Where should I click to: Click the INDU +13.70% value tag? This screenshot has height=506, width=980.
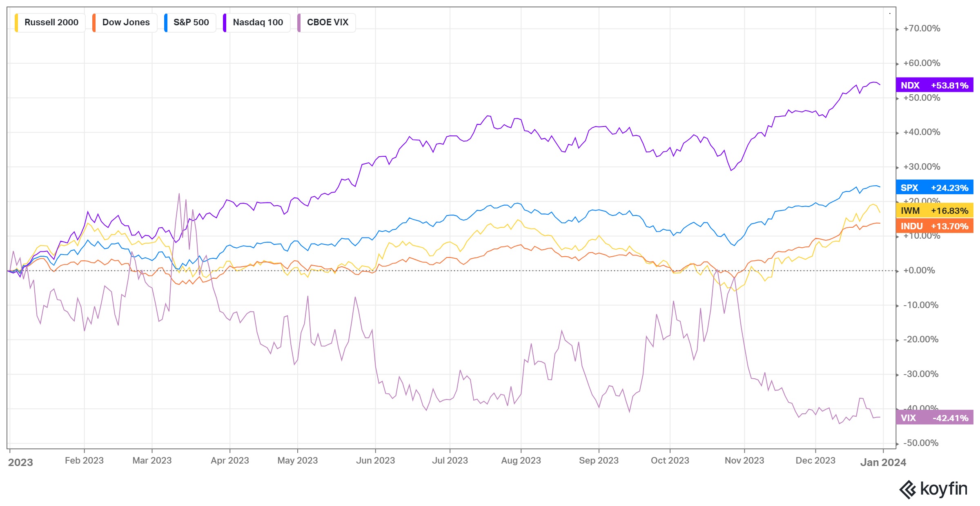click(x=934, y=226)
